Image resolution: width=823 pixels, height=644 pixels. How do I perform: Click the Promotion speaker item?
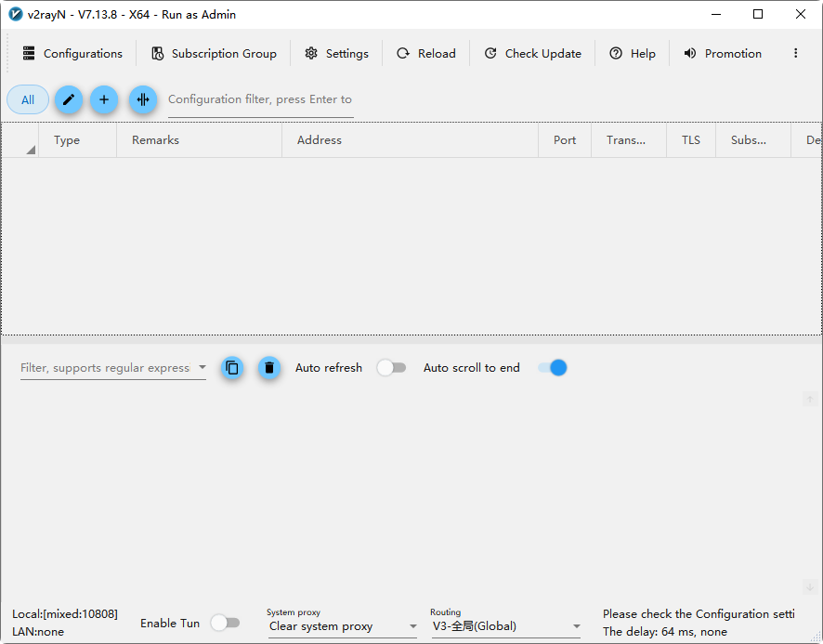point(723,54)
